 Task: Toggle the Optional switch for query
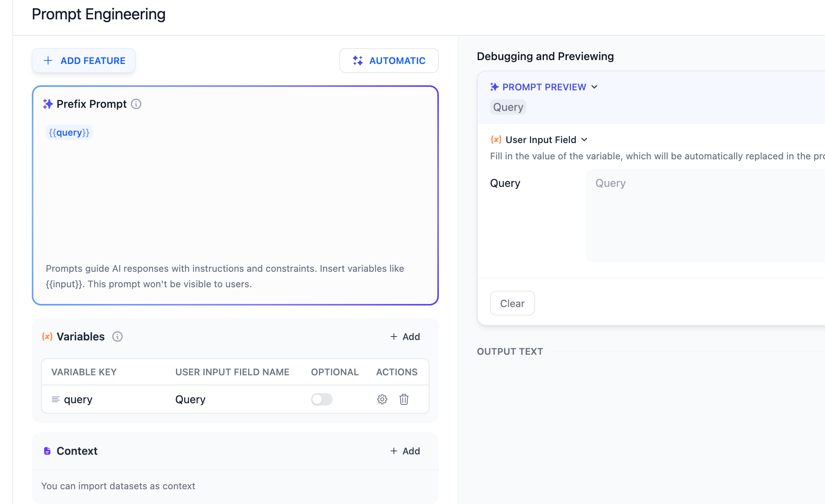pos(321,399)
